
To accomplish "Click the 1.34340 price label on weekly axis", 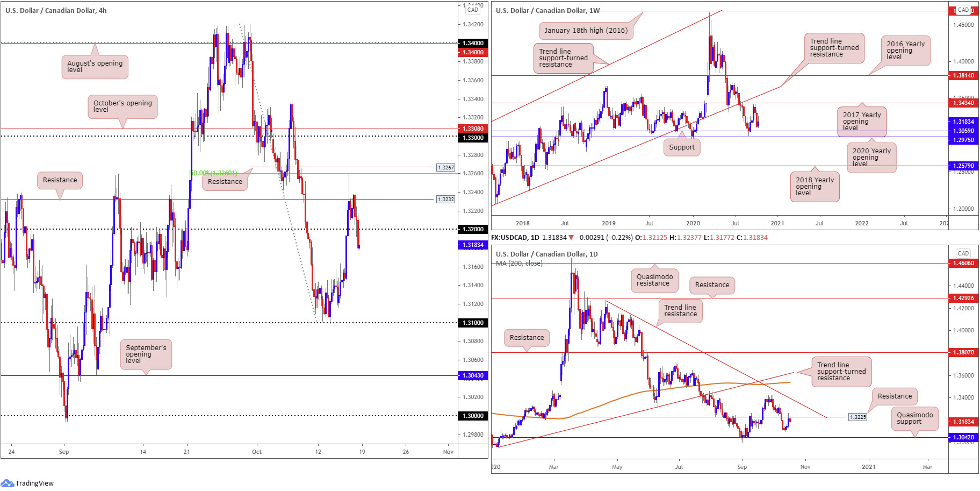I will coord(963,103).
